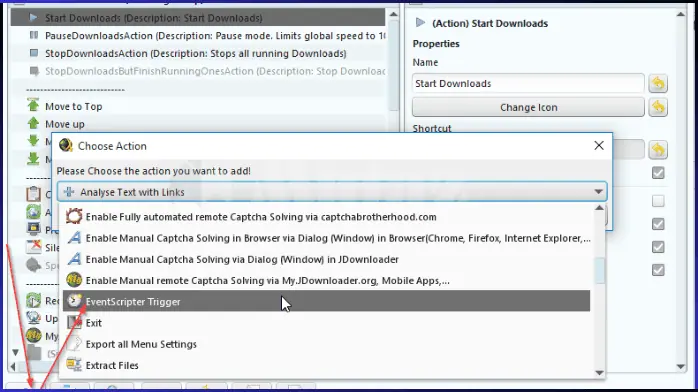Click the Properties heading text
The height and width of the screenshot is (392, 698).
[436, 44]
